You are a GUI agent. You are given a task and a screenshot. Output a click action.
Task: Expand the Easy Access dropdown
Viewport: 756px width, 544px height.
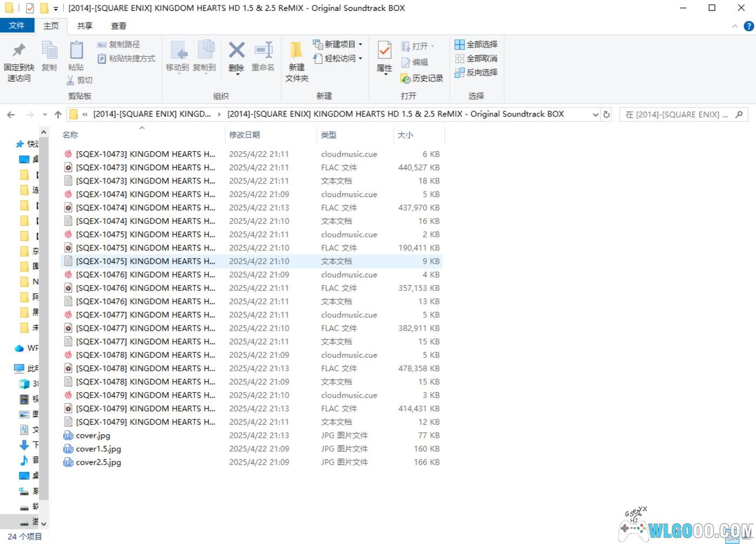(360, 58)
